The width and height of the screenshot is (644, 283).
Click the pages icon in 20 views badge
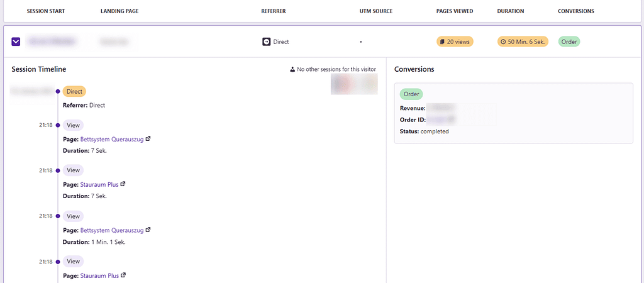click(x=442, y=42)
